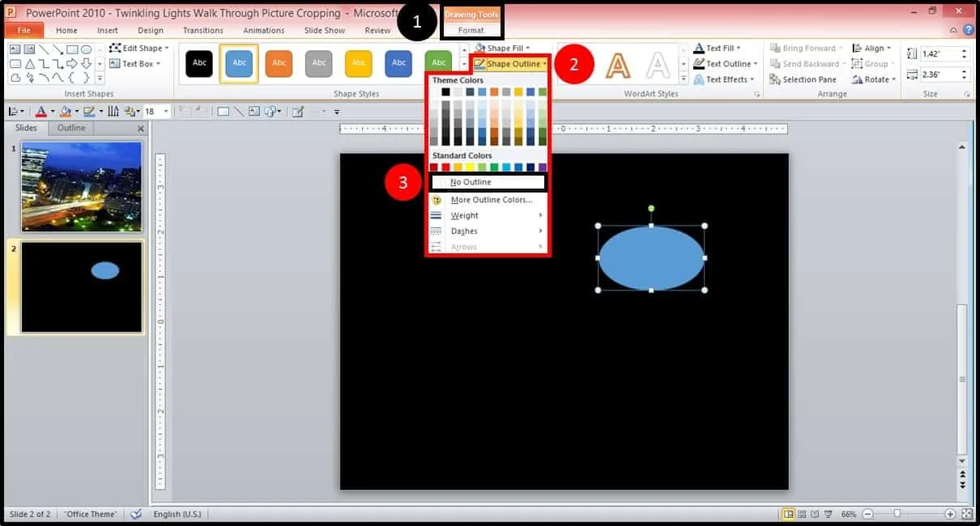Click the zoom slider handle
Image resolution: width=980 pixels, height=526 pixels.
[897, 514]
